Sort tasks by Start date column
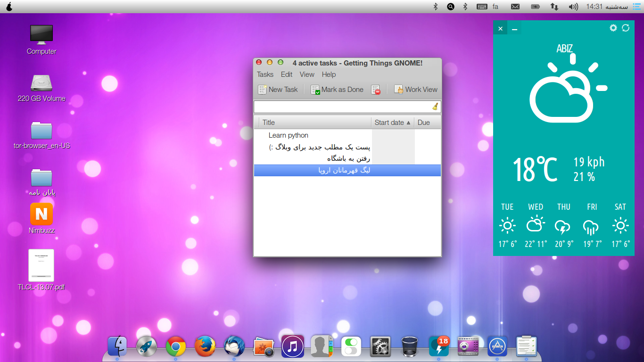Screen dimensions: 644x362 coord(392,123)
